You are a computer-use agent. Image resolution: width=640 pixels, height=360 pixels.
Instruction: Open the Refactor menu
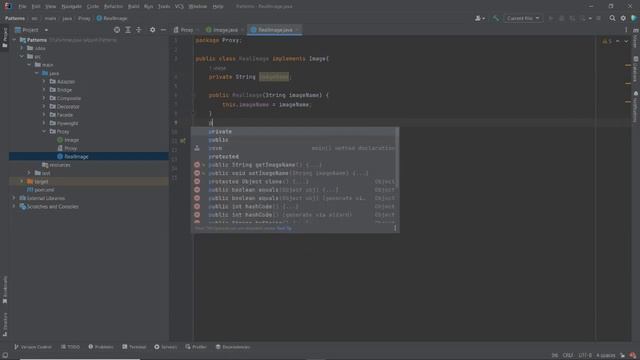(113, 6)
